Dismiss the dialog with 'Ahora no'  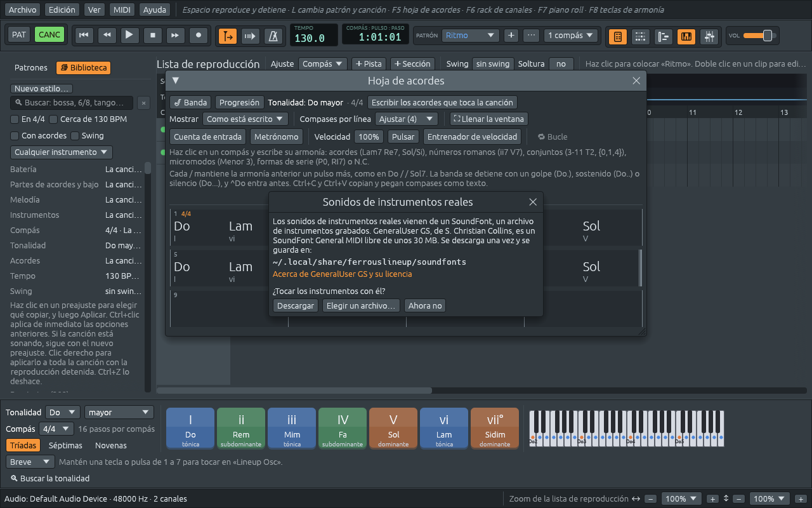pos(425,305)
